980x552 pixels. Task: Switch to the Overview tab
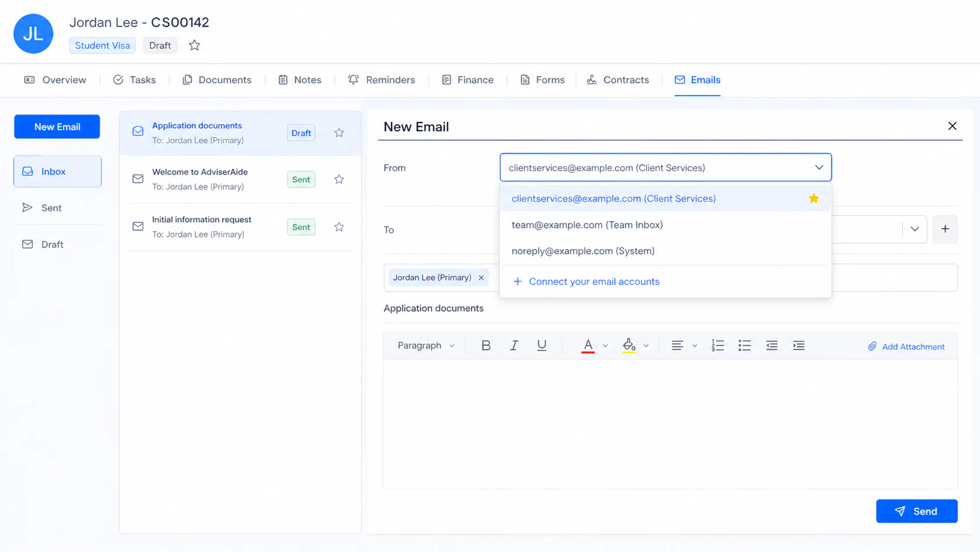[x=55, y=80]
